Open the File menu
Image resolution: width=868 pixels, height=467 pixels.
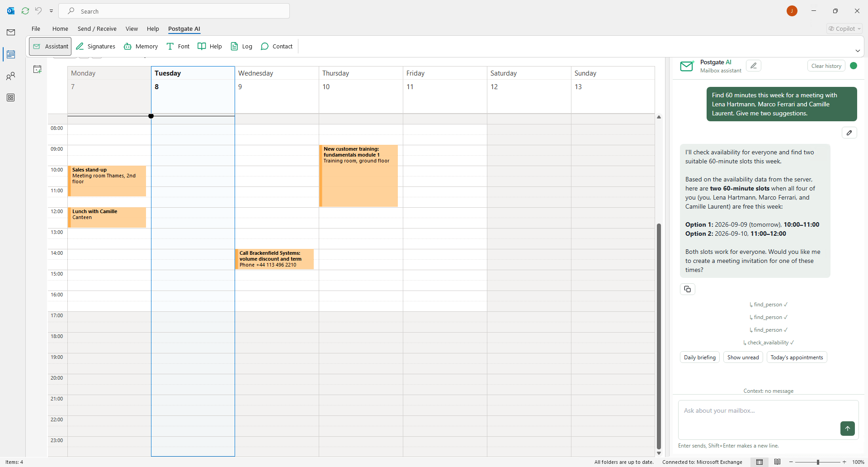coord(36,29)
